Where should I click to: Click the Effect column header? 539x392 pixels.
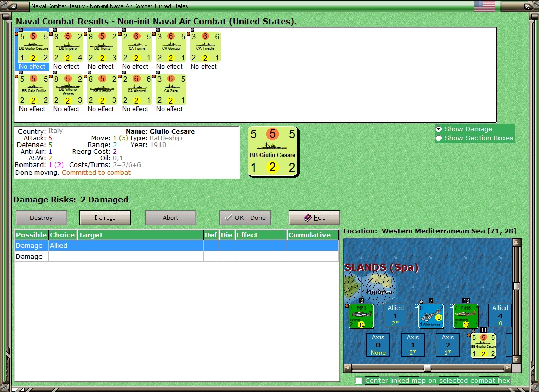(261, 235)
